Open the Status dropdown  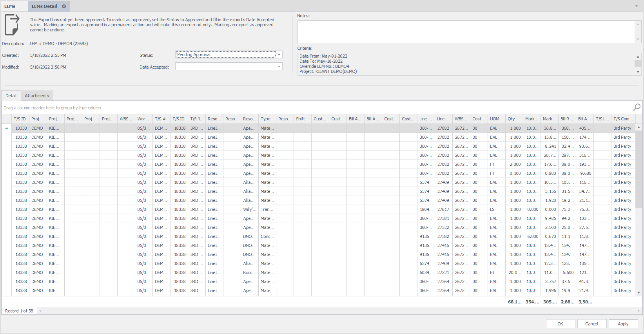[x=279, y=55]
